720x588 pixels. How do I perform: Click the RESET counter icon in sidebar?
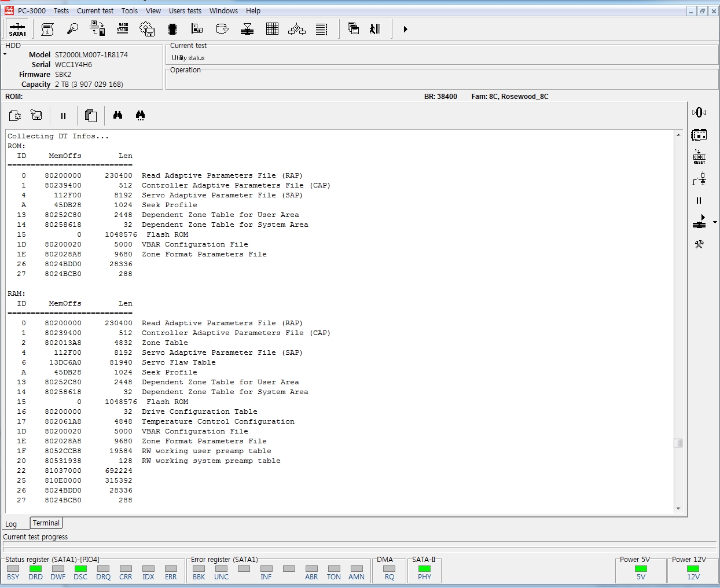(x=699, y=157)
